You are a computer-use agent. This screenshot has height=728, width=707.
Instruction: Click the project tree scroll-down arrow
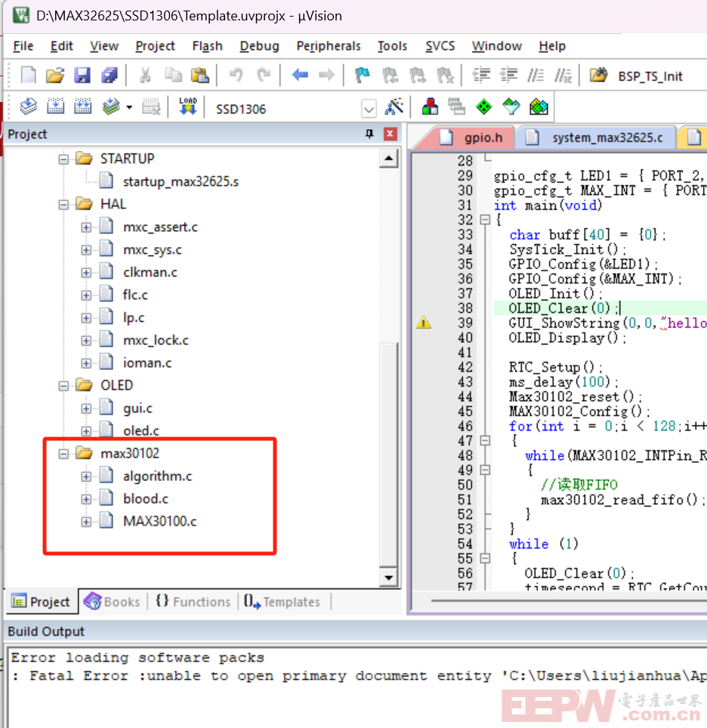pyautogui.click(x=388, y=578)
